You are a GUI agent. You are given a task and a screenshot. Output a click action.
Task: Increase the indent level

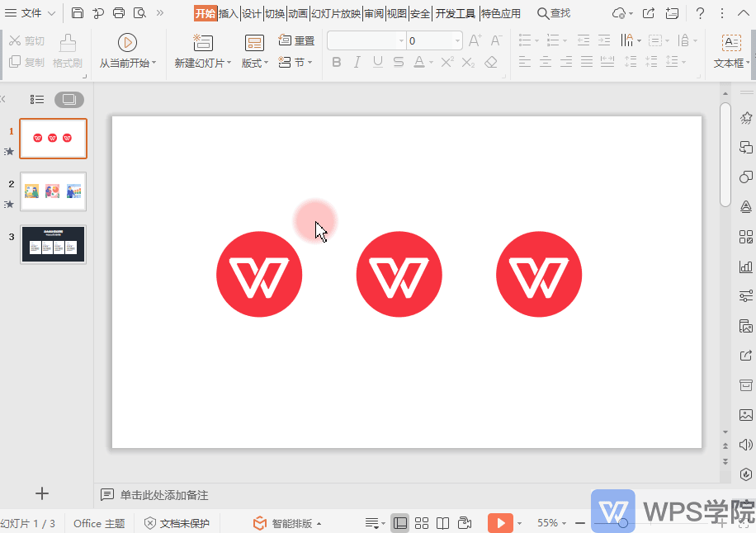coord(604,40)
